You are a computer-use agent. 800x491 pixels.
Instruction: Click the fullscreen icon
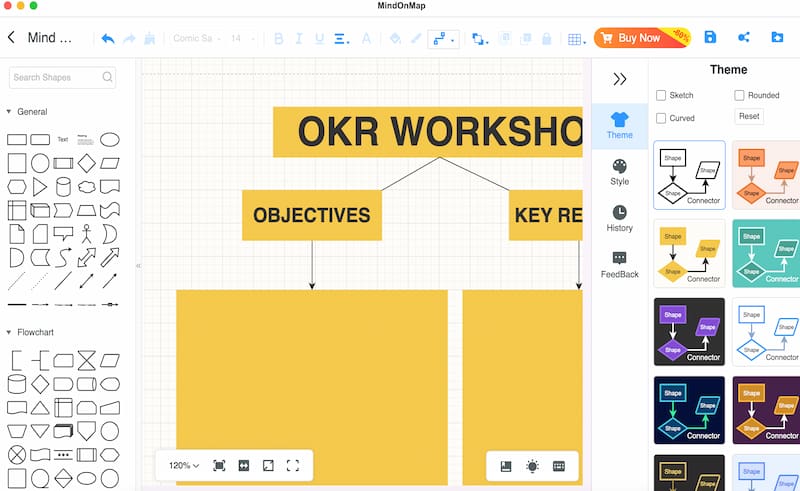[x=293, y=465]
